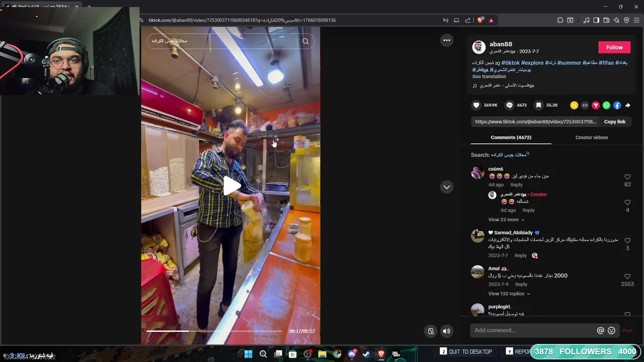The image size is (644, 362).
Task: Select the Comments (4672) tab
Action: click(x=511, y=137)
